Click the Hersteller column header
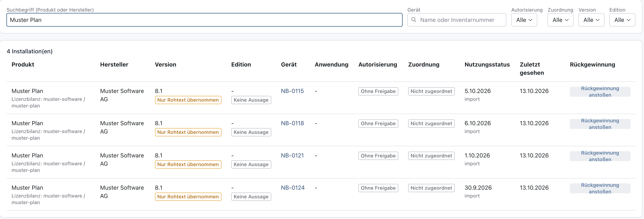The image size is (644, 219). (x=114, y=64)
